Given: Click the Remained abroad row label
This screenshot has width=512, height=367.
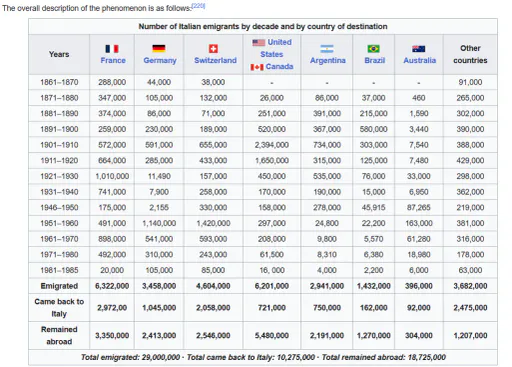Looking at the screenshot, I should point(59,335).
